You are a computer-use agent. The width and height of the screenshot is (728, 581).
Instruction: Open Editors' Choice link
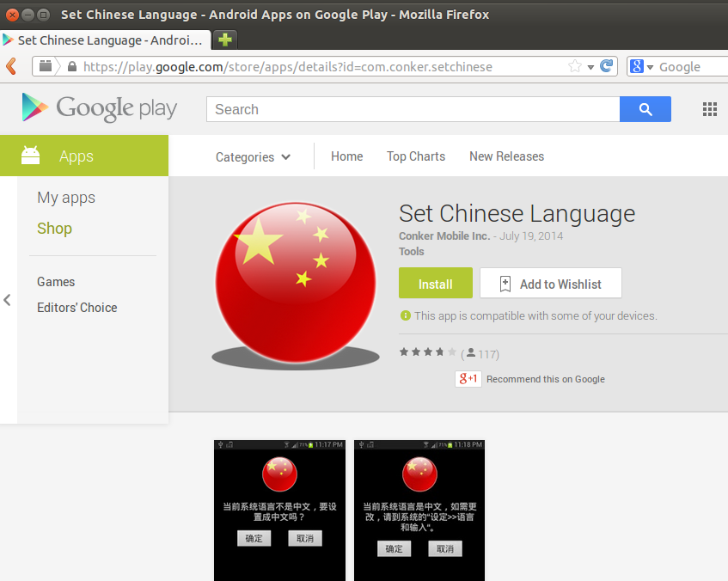77,308
